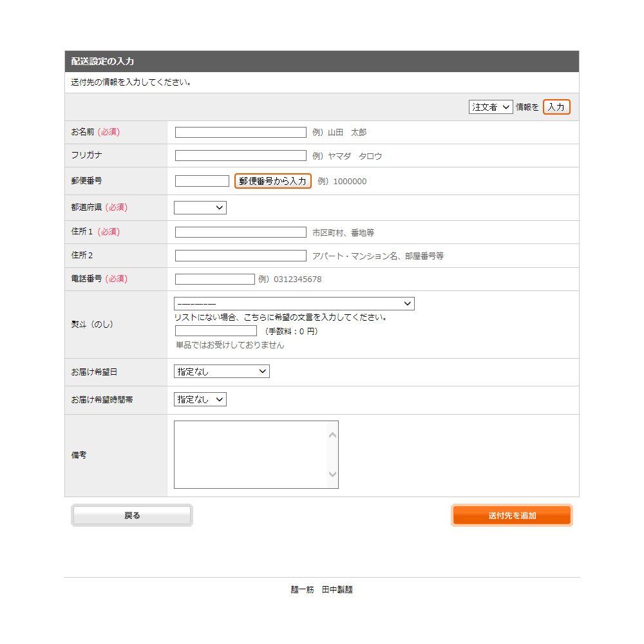This screenshot has height=644, width=644.
Task: Click the footer text 麺一筋 田中製麺
Action: [321, 590]
